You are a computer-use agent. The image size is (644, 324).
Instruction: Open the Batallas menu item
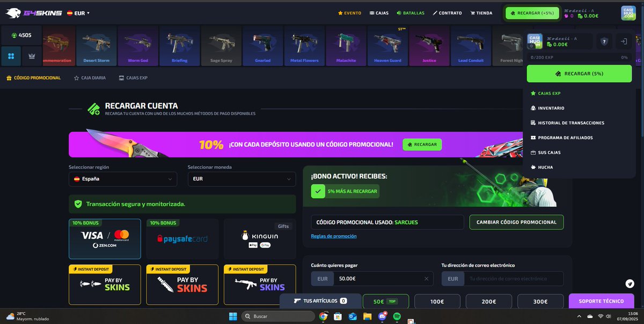(411, 13)
